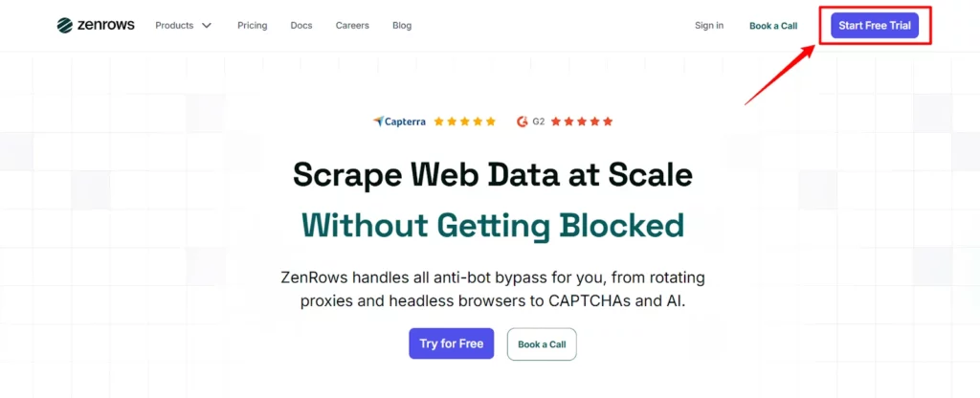Click the last red G2 star
The height and width of the screenshot is (398, 980).
608,122
